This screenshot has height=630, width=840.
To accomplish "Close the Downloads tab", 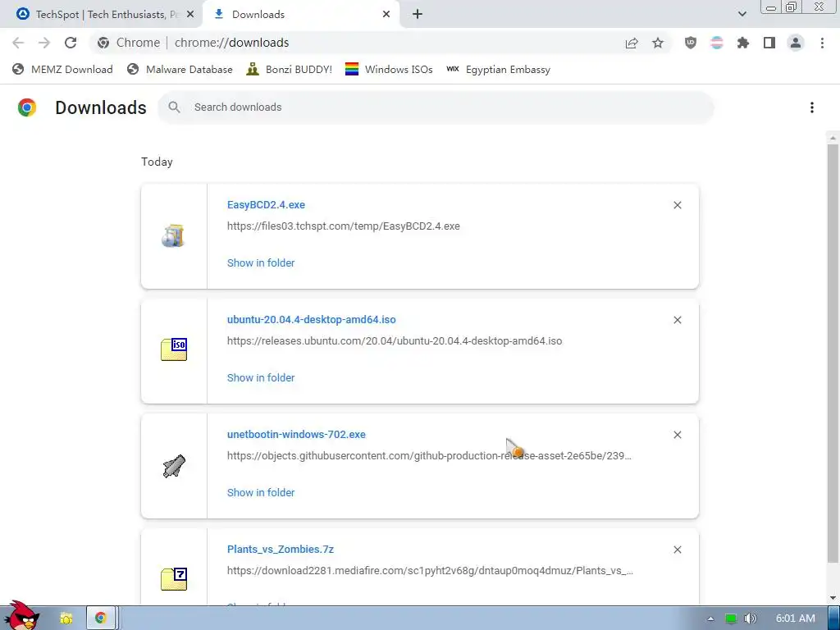I will pyautogui.click(x=386, y=15).
